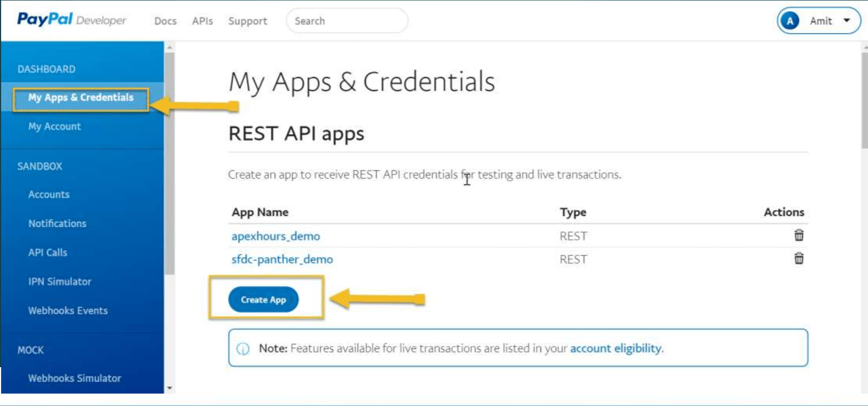Click the REST API apps heading
Viewport: 868px width, 406px height.
[x=296, y=134]
